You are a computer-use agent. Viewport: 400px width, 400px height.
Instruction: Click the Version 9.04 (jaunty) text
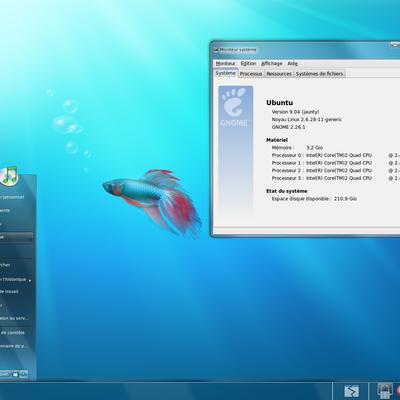click(295, 112)
